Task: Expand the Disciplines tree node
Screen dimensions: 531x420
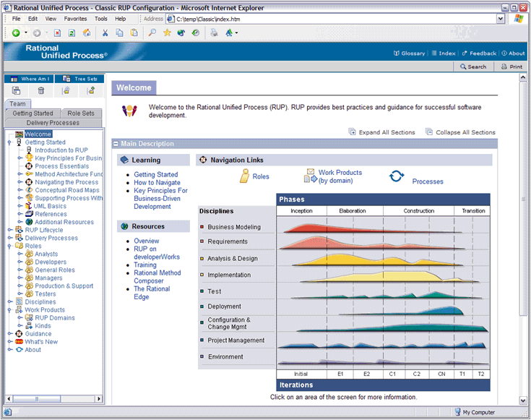Action: pos(10,301)
